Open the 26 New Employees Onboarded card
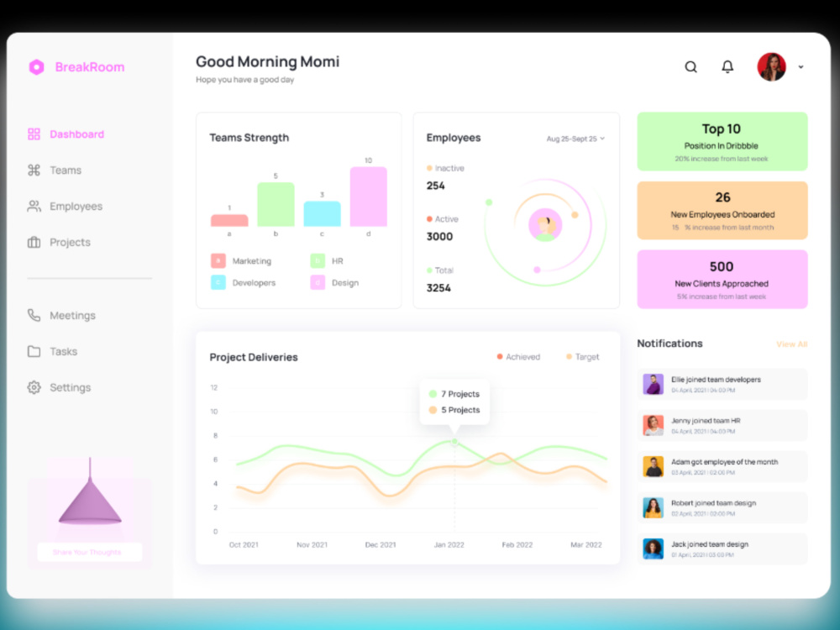This screenshot has width=840, height=630. [722, 211]
